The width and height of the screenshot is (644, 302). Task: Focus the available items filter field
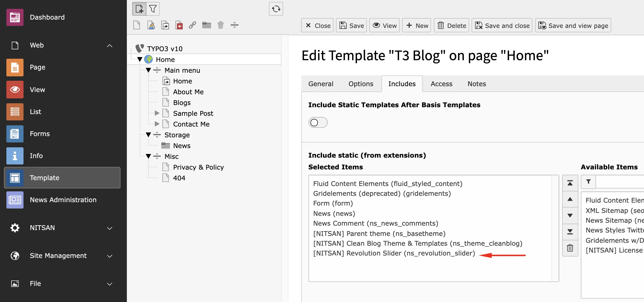620,182
